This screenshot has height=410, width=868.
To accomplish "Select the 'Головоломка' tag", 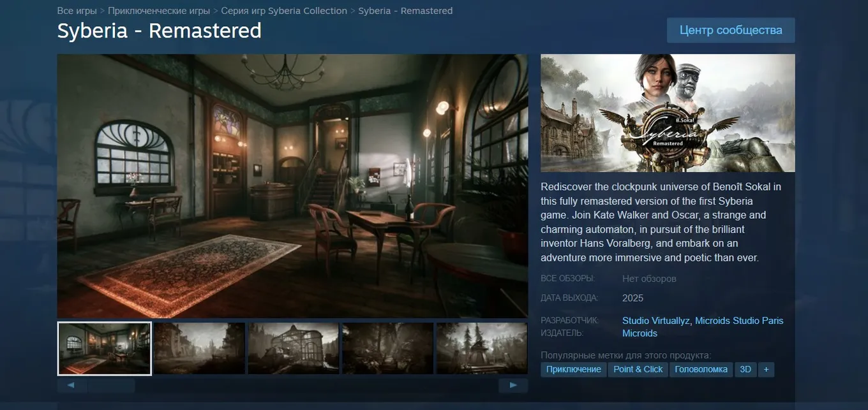I will point(701,369).
